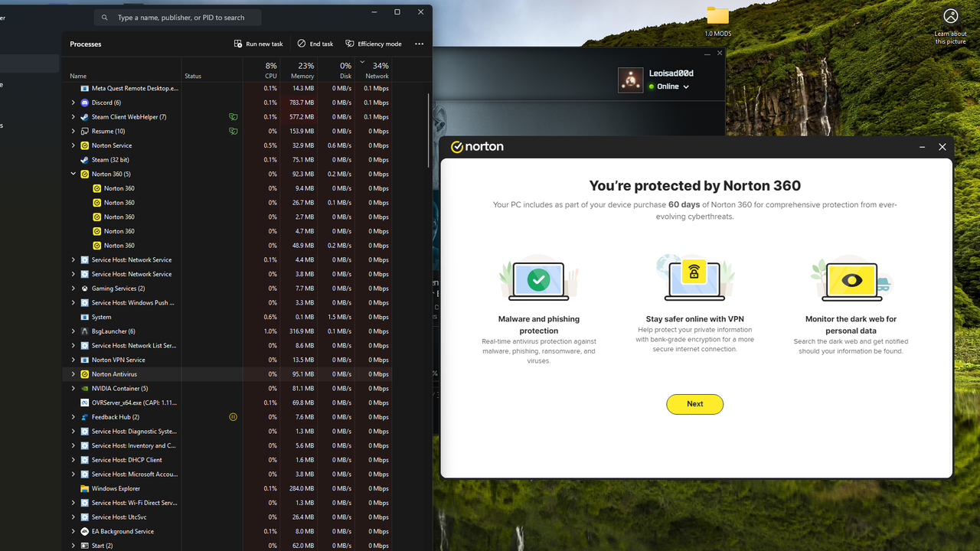This screenshot has height=551, width=980.
Task: Click the End task button
Action: coord(315,44)
